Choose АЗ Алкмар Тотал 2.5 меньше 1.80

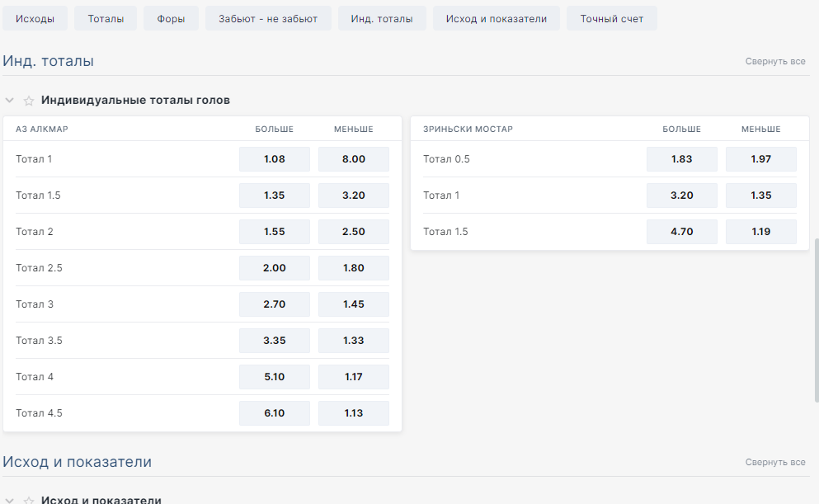coord(354,268)
